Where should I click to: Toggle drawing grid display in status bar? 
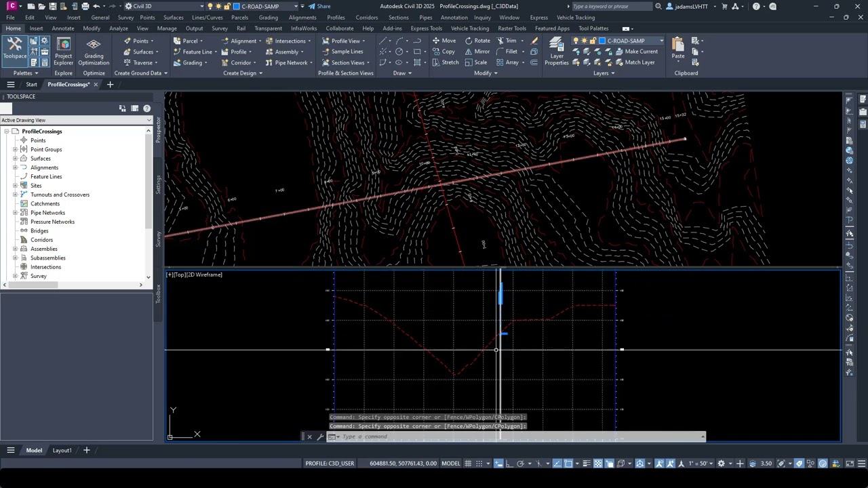coord(469,464)
